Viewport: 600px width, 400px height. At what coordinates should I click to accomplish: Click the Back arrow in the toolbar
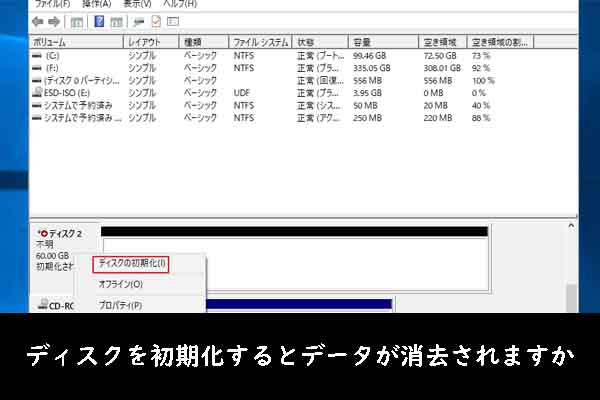click(x=37, y=21)
